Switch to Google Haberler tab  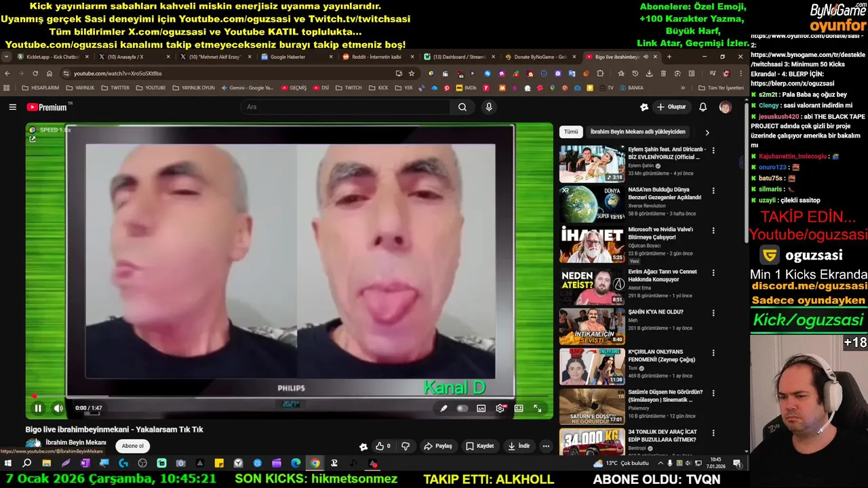point(296,57)
